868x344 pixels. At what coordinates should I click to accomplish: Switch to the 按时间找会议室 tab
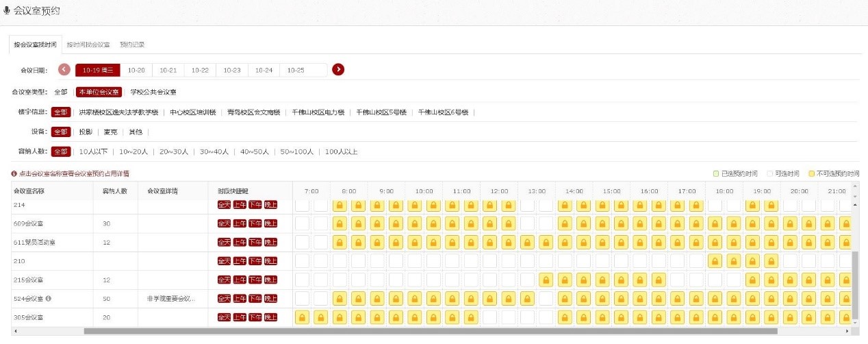pos(88,45)
